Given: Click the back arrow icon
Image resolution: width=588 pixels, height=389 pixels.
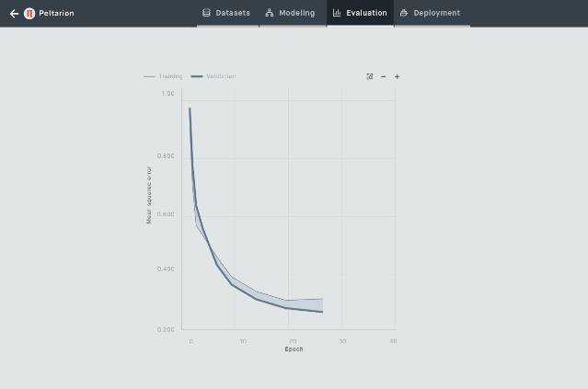Looking at the screenshot, I should 14,14.
